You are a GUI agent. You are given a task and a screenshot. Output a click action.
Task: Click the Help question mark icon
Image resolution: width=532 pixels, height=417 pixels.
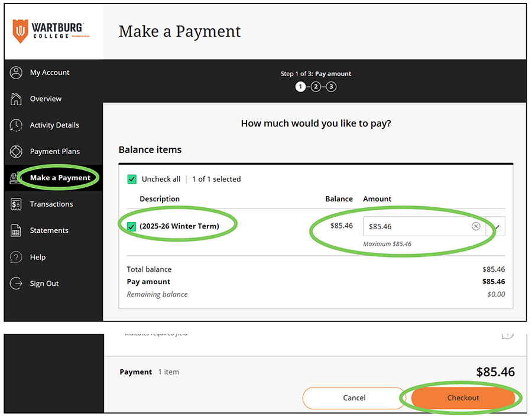17,258
